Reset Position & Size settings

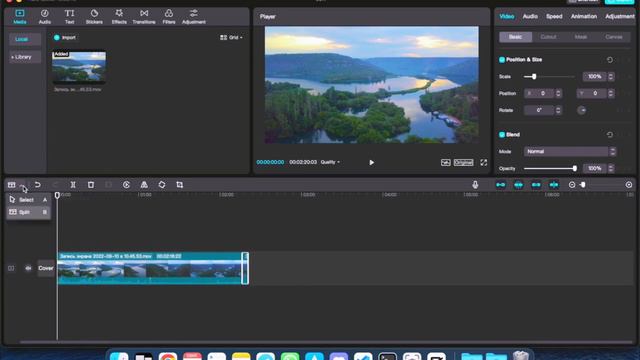pos(609,60)
